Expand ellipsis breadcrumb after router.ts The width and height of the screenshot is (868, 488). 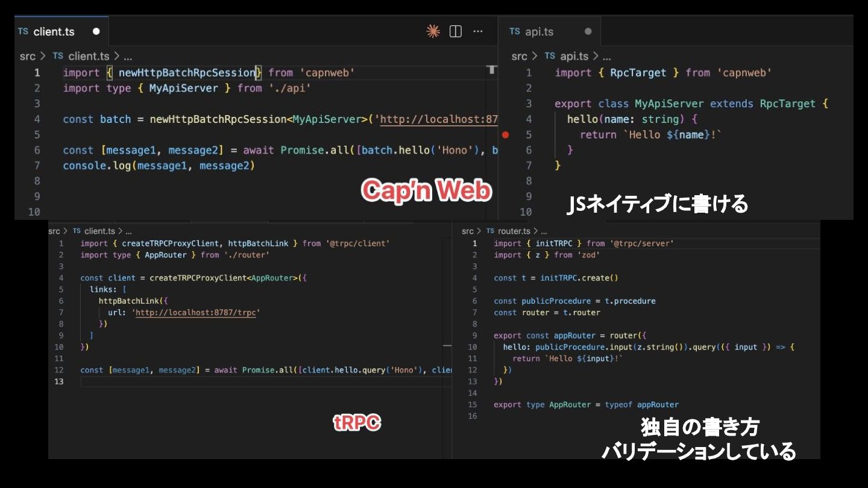(x=544, y=231)
